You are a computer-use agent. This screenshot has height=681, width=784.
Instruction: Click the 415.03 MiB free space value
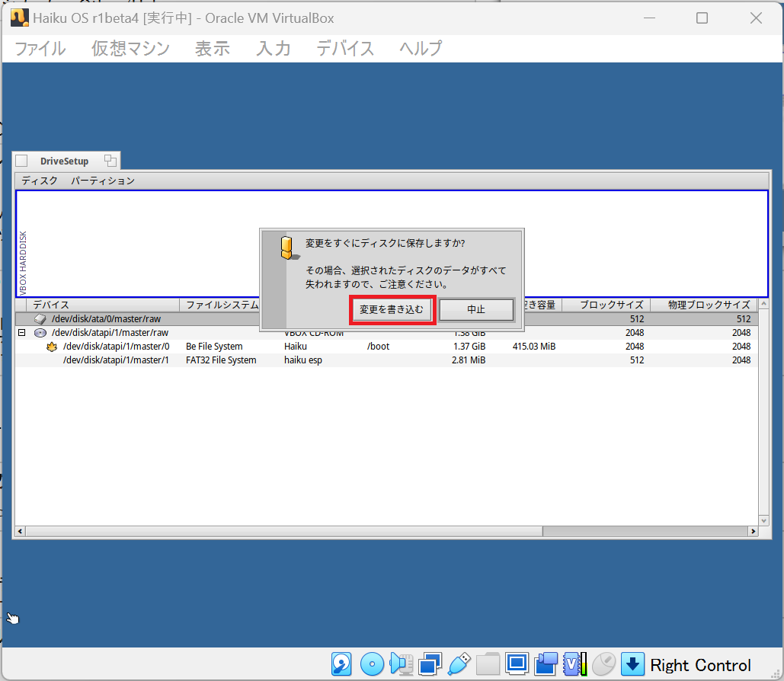pos(534,346)
